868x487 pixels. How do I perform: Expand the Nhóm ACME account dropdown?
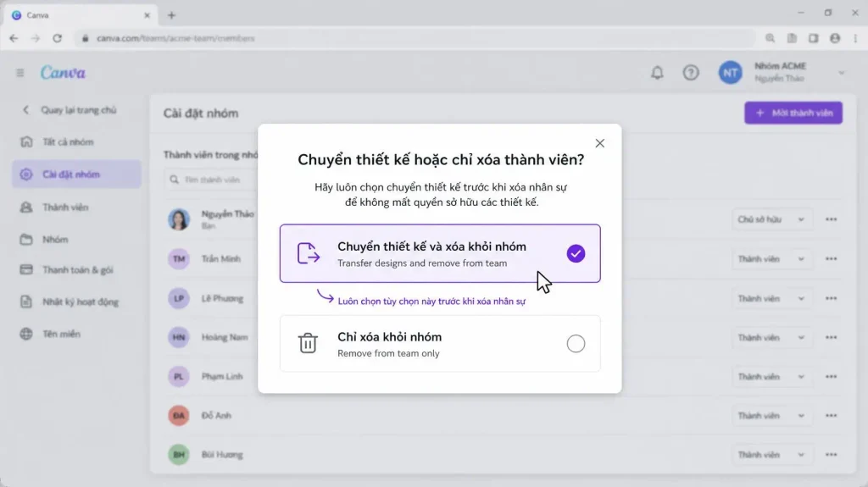click(x=842, y=73)
